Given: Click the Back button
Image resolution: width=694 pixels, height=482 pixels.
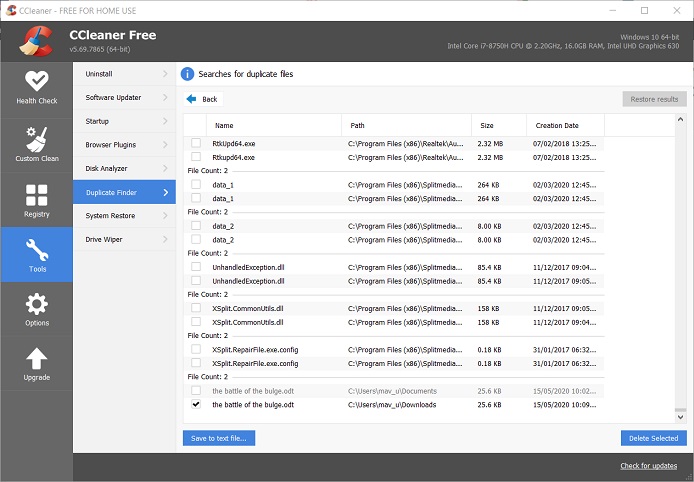Looking at the screenshot, I should pyautogui.click(x=203, y=99).
